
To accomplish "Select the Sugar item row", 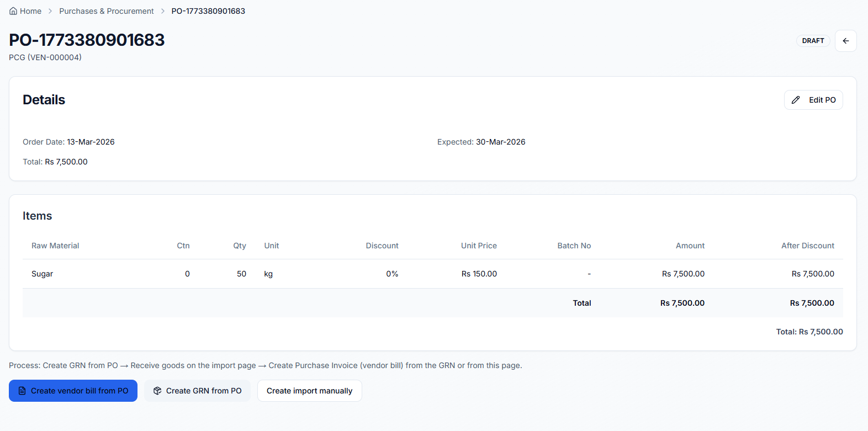I will [x=43, y=274].
